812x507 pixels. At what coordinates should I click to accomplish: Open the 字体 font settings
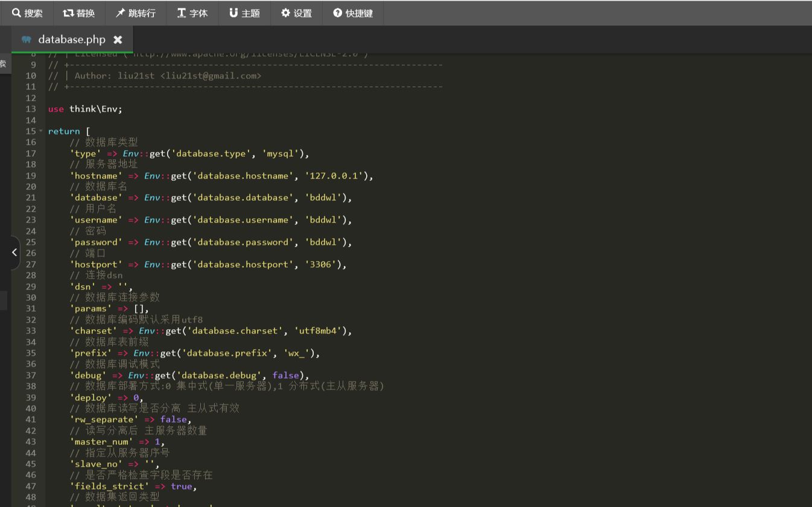click(x=192, y=13)
